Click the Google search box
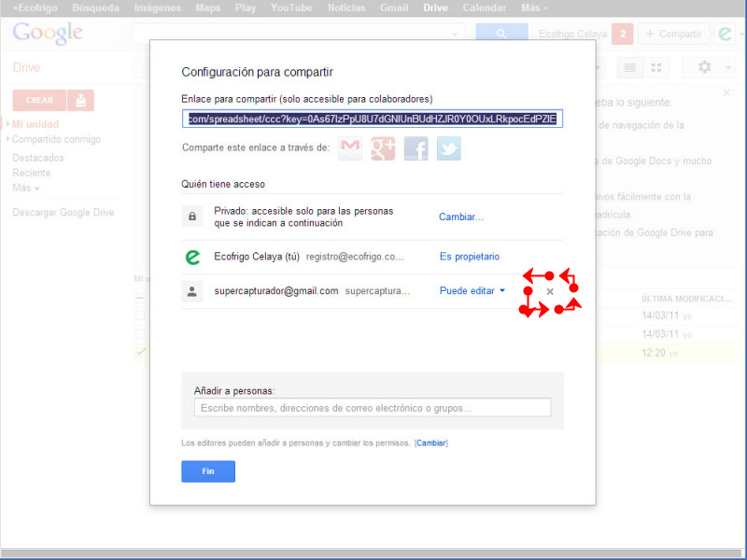747x560 pixels. point(299,35)
